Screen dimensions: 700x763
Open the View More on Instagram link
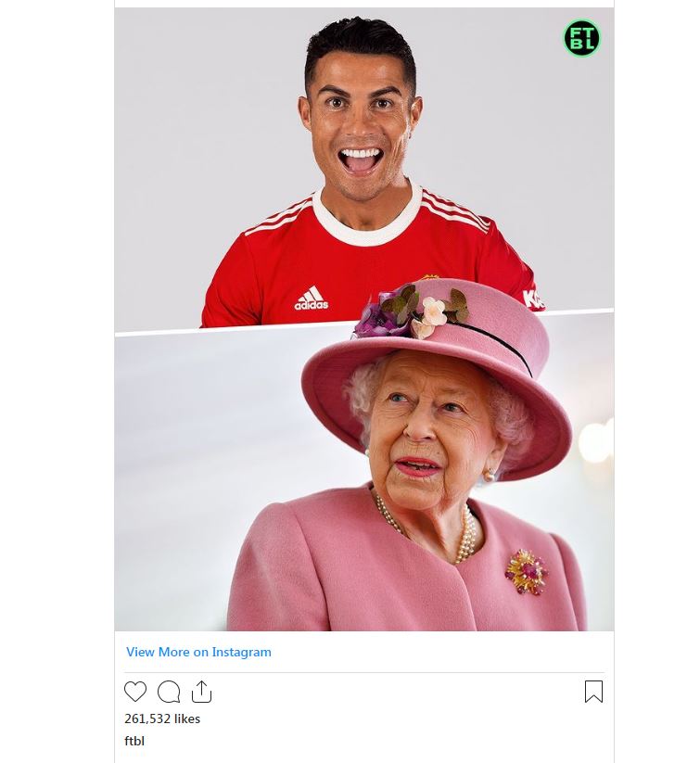(198, 652)
